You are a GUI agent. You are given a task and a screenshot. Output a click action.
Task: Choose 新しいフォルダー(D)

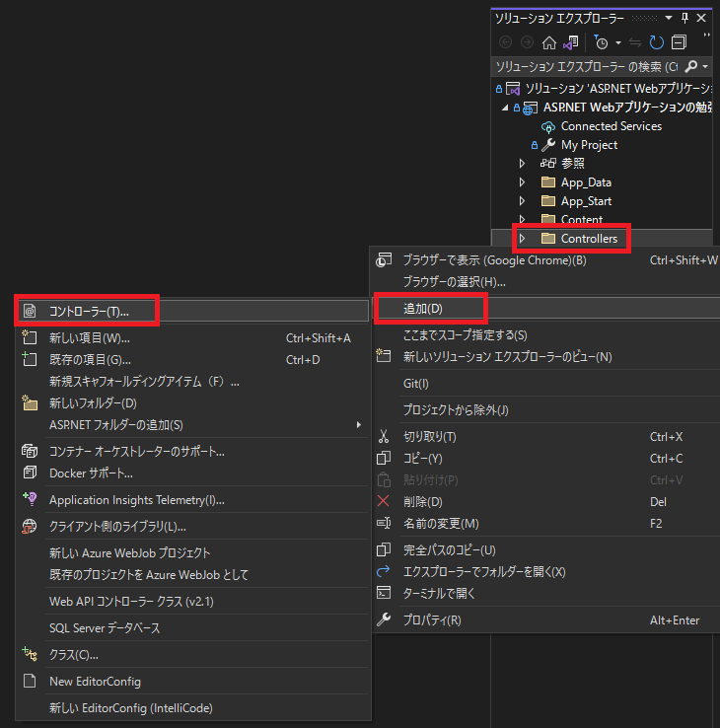(192, 403)
